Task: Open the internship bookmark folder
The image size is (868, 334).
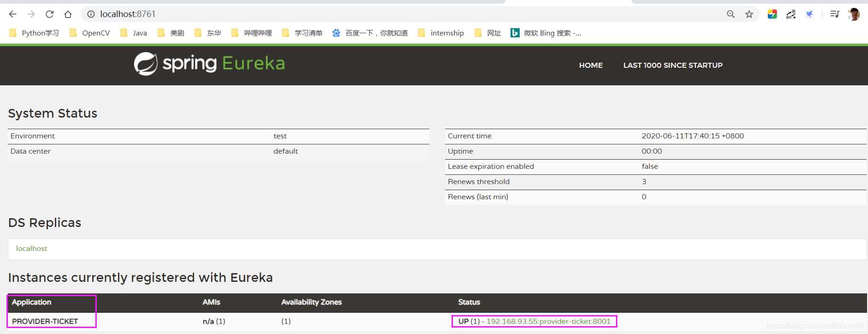Action: [441, 33]
